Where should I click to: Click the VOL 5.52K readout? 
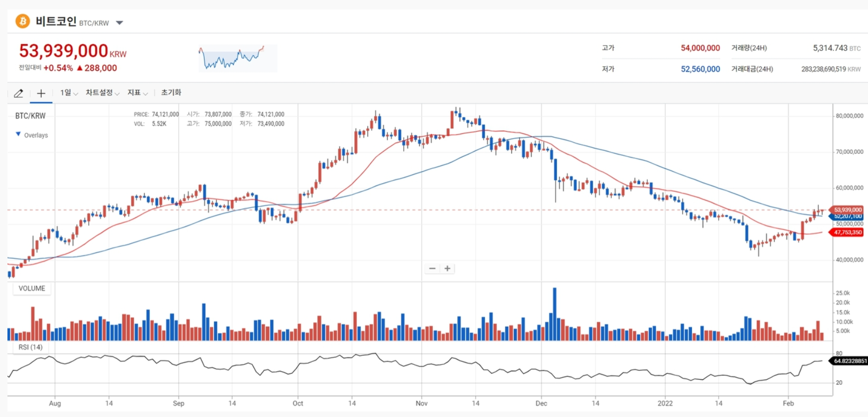pyautogui.click(x=150, y=124)
